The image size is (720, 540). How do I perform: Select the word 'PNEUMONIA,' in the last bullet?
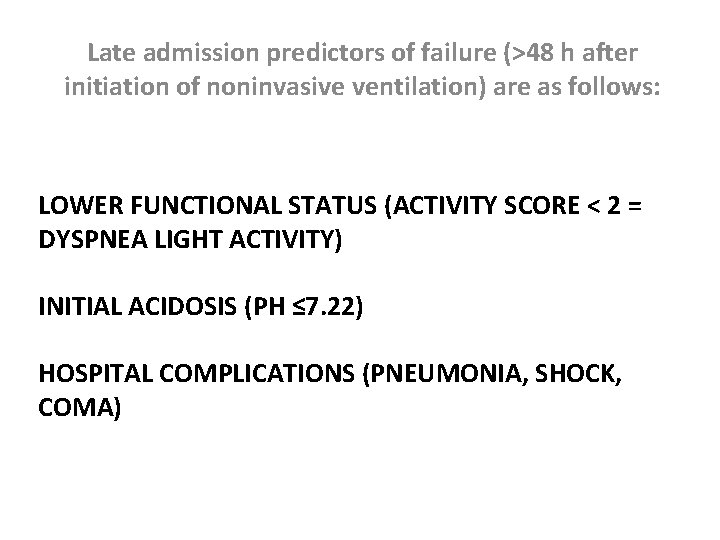[x=445, y=373]
